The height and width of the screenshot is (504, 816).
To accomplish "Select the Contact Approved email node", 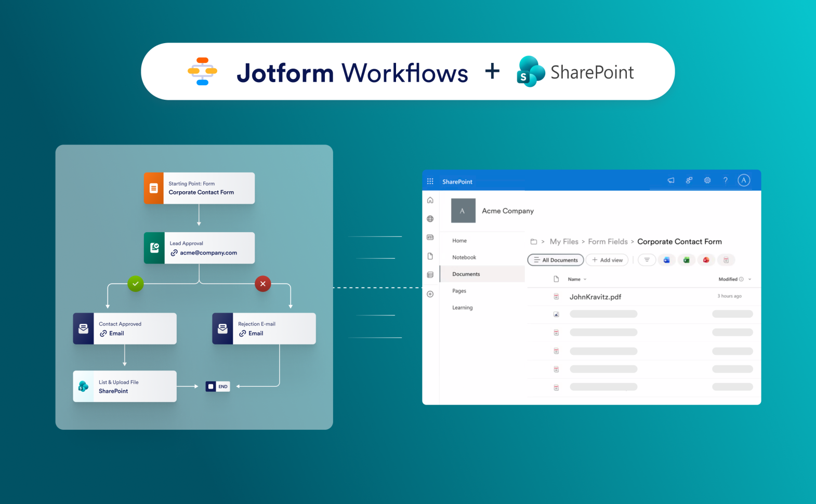I will click(125, 328).
